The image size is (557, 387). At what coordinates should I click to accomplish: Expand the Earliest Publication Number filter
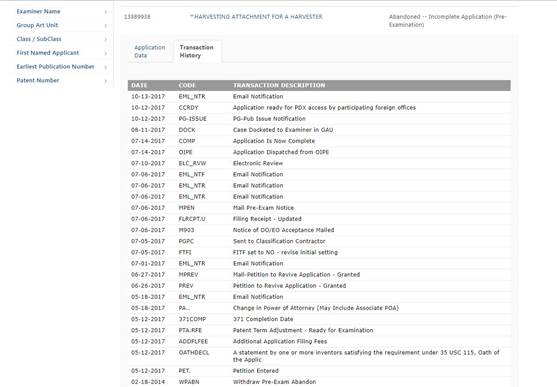61,67
